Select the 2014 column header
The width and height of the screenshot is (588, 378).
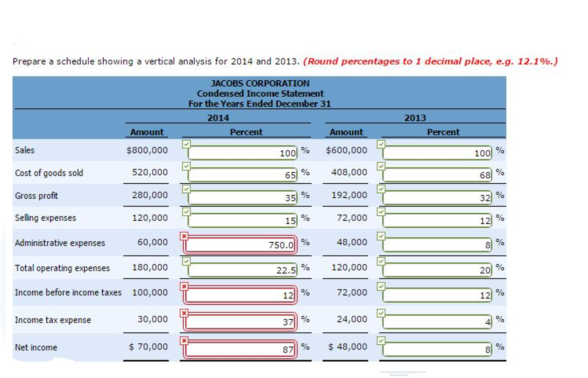218,117
